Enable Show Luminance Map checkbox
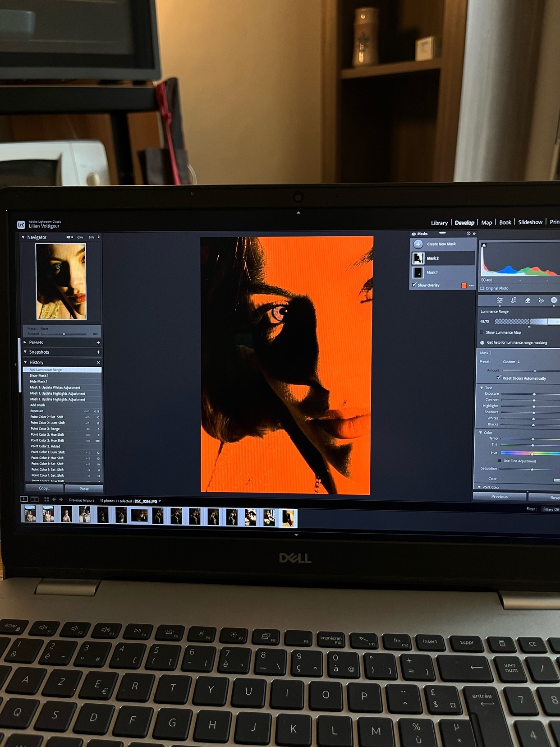The image size is (560, 747). tap(482, 332)
